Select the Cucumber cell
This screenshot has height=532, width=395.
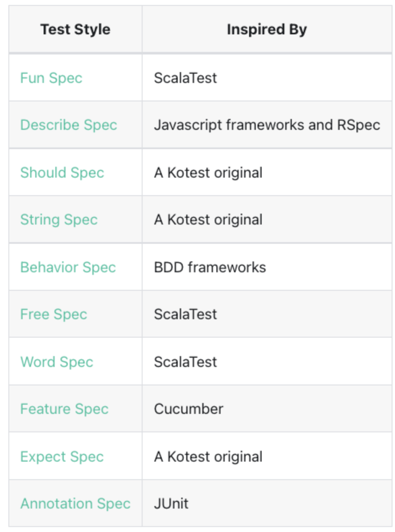click(267, 409)
